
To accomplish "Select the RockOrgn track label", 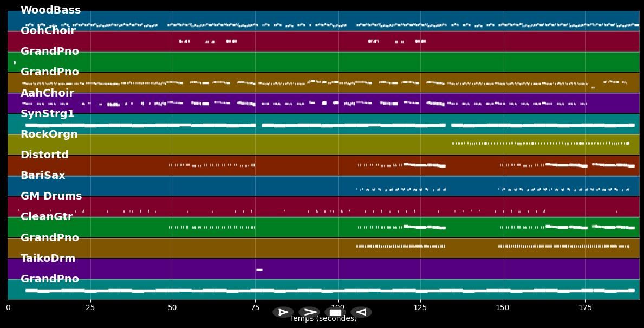I will 49,134.
